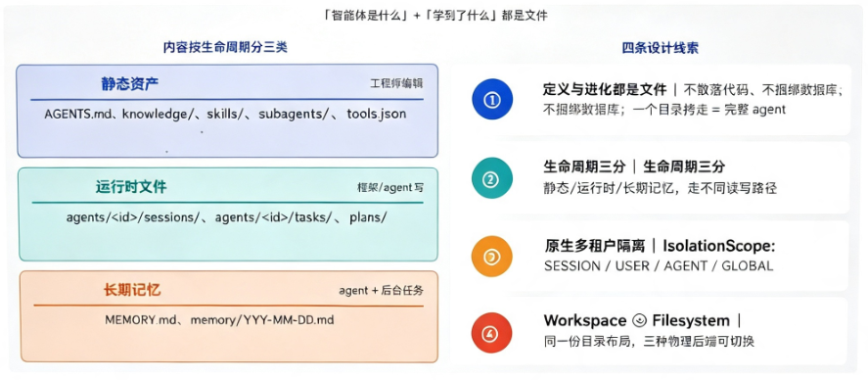Image resolution: width=868 pixels, height=380 pixels.
Task: Select the 运行时文件 heading
Action: coord(131,187)
